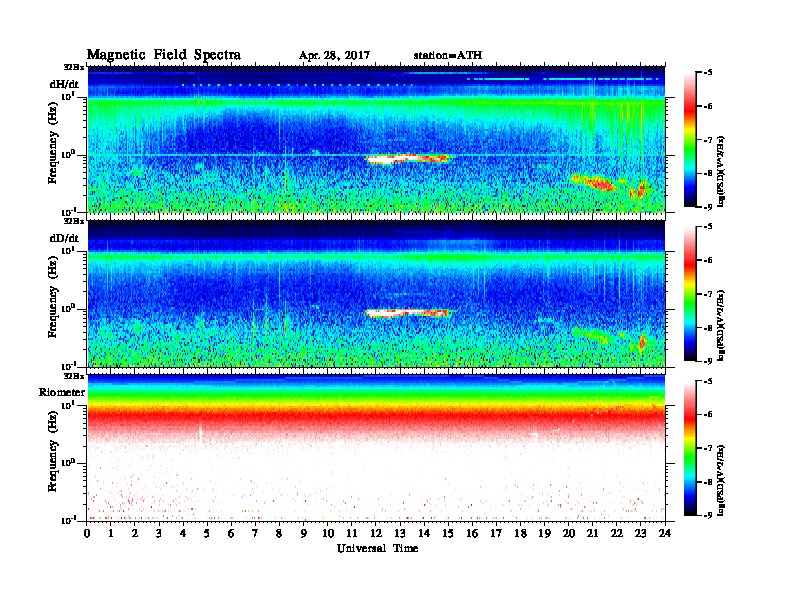This screenshot has width=792, height=612.
Task: Click the "Universal Time" axis title
Action: tap(377, 548)
